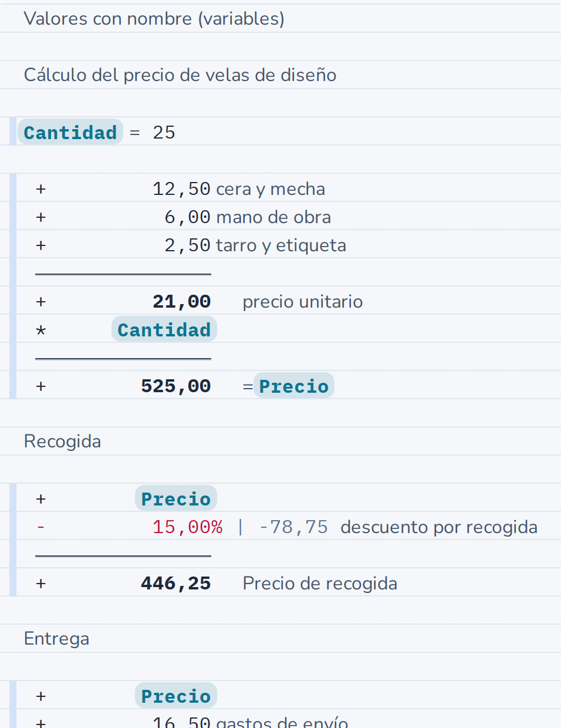Click the 446,25 Precio de recogida result
This screenshot has width=561, height=728.
(175, 583)
